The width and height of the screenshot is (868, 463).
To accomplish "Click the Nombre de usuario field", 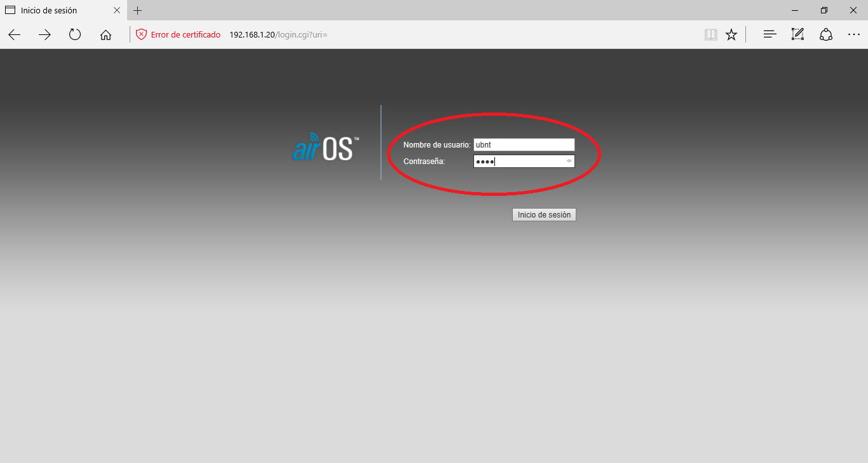I will [x=524, y=145].
